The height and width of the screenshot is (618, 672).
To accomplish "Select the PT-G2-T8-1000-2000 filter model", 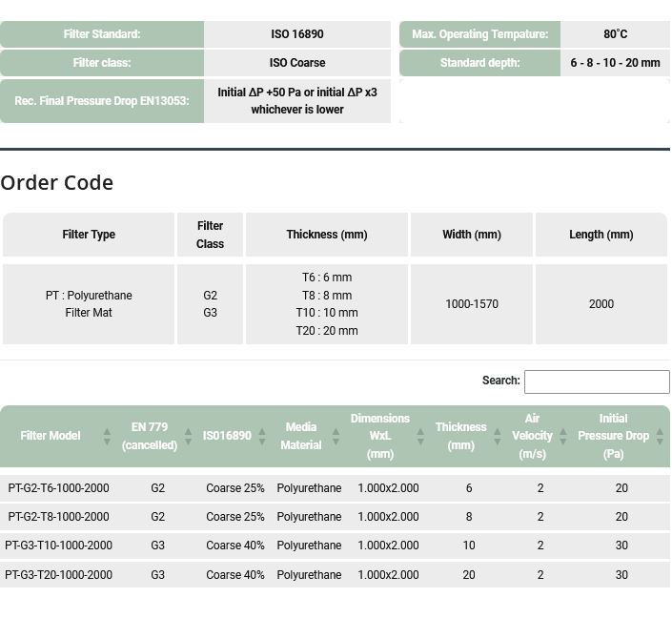I will [58, 517].
